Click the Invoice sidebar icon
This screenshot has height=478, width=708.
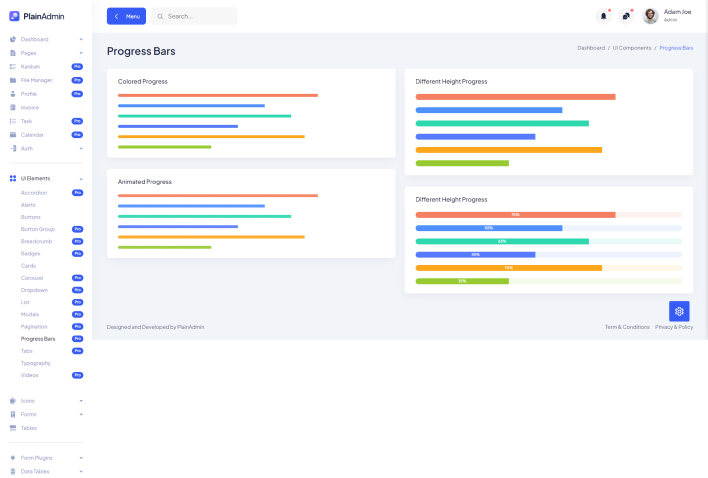point(13,107)
